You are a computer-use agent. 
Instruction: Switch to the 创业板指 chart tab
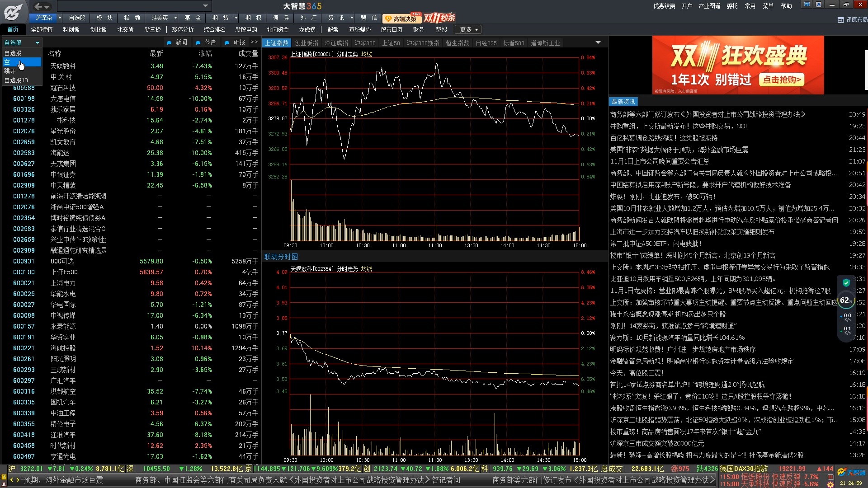click(x=307, y=43)
